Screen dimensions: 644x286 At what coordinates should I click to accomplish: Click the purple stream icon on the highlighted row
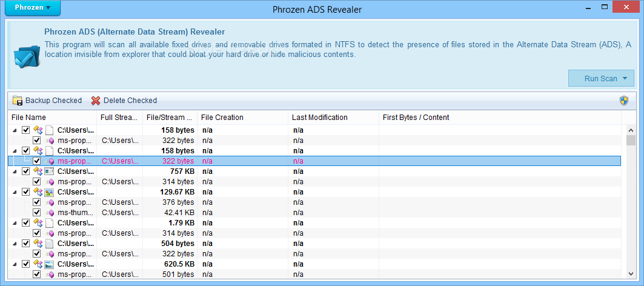[50, 161]
